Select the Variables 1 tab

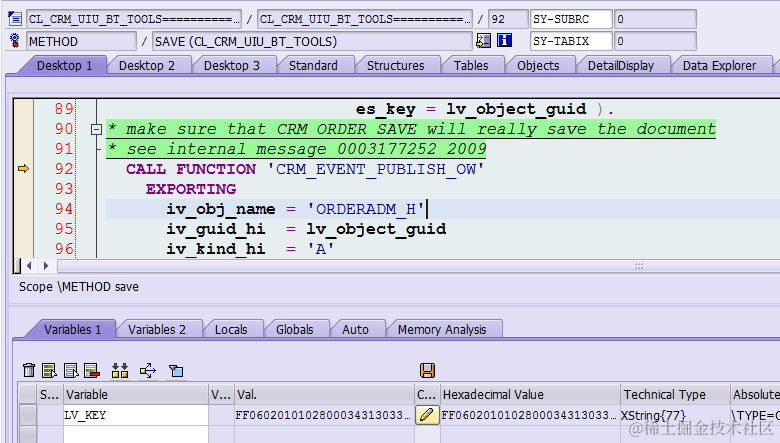click(x=72, y=330)
